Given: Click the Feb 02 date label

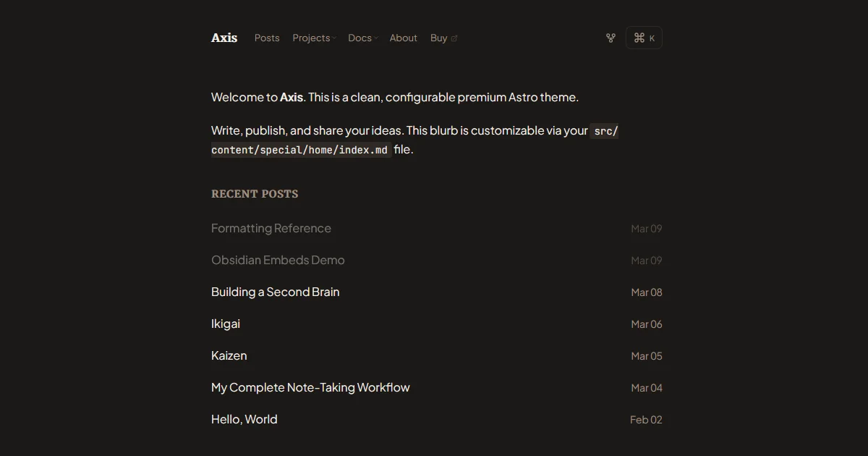Looking at the screenshot, I should pyautogui.click(x=646, y=420).
